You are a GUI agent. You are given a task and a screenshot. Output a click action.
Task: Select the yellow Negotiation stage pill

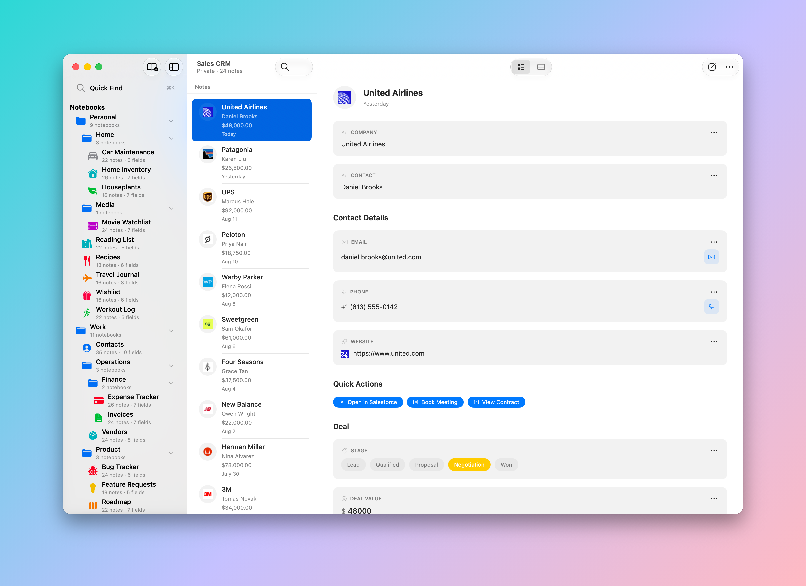click(469, 465)
